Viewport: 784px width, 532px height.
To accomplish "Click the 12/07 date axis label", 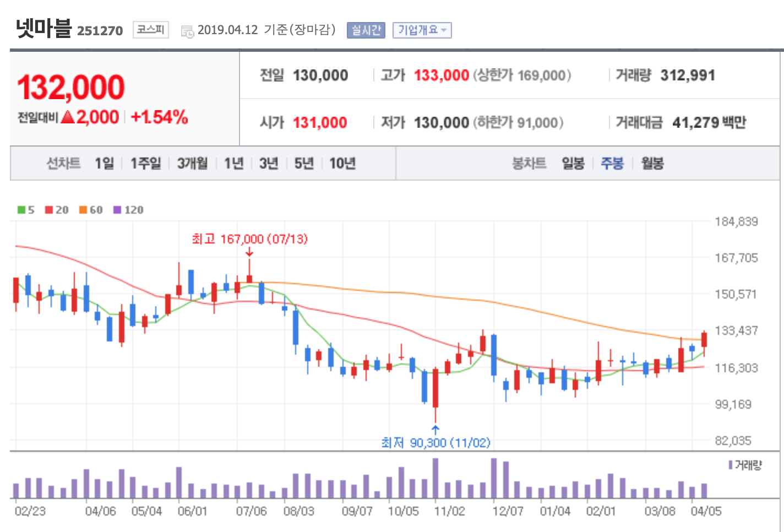I will [508, 511].
